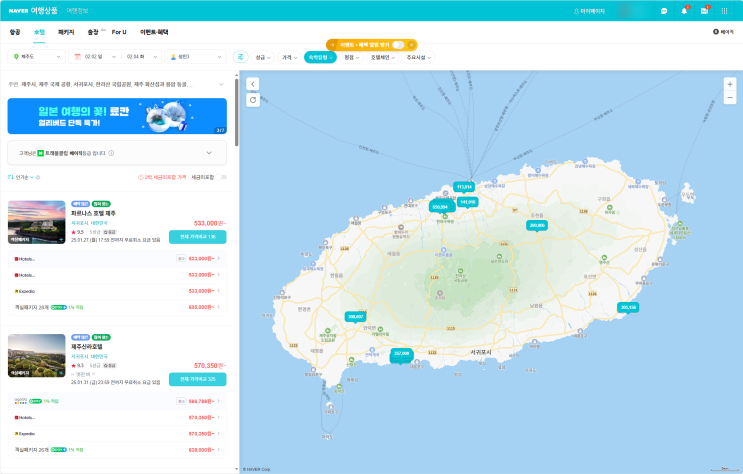Select the 141,996 price marker on map
This screenshot has height=474, width=743.
coord(468,202)
